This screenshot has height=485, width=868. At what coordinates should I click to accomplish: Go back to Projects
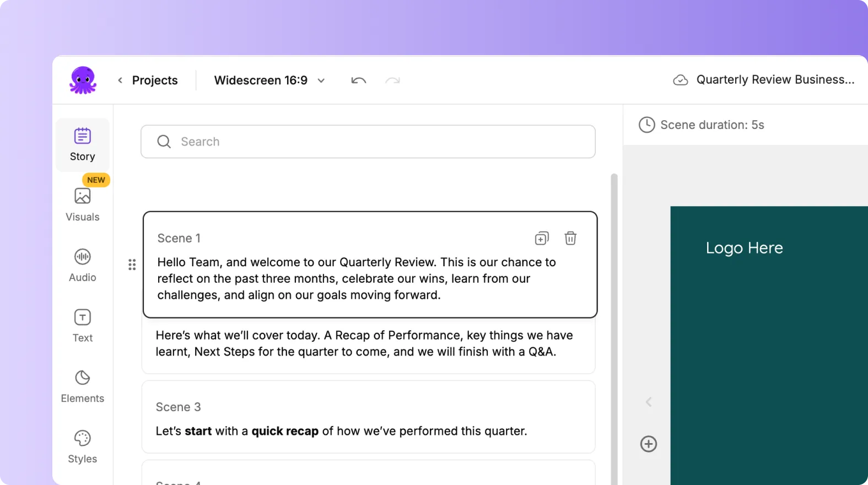[x=155, y=80]
